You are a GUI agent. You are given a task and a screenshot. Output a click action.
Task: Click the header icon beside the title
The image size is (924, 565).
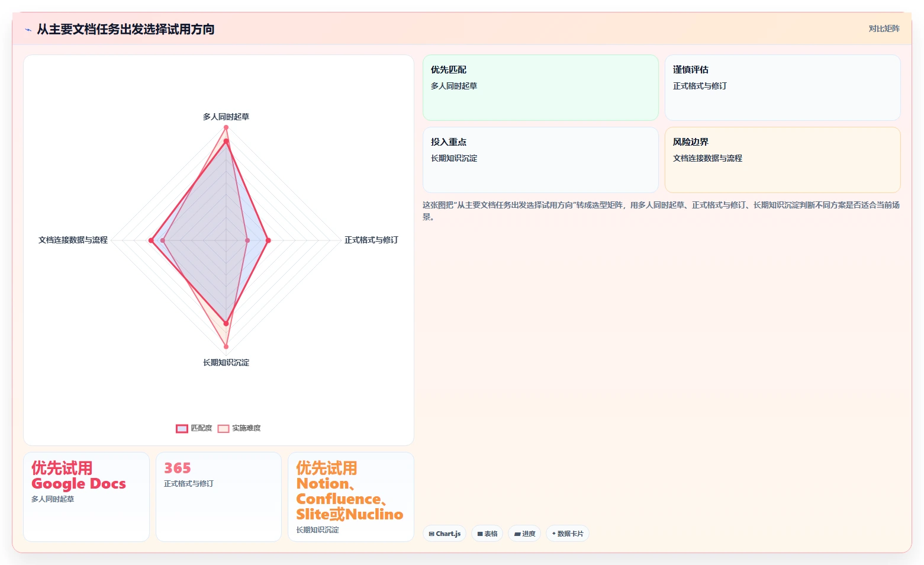point(28,29)
